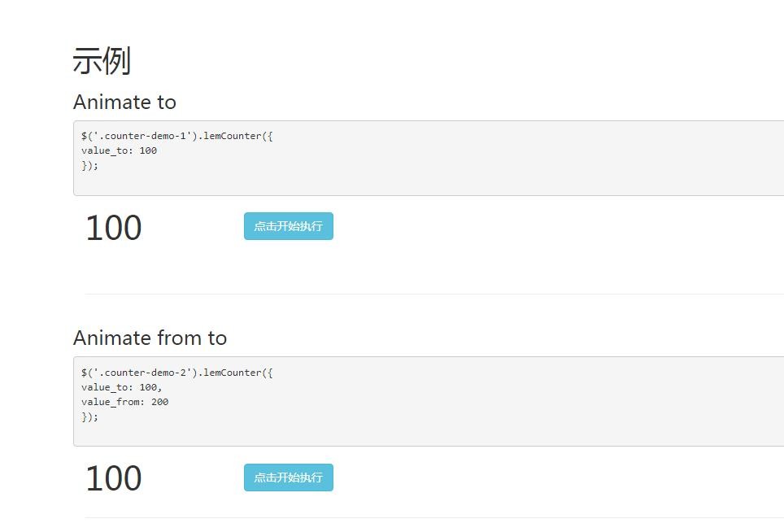Screen dimensions: 784x532
Task: Select the Animate from to section heading
Action: click(150, 338)
